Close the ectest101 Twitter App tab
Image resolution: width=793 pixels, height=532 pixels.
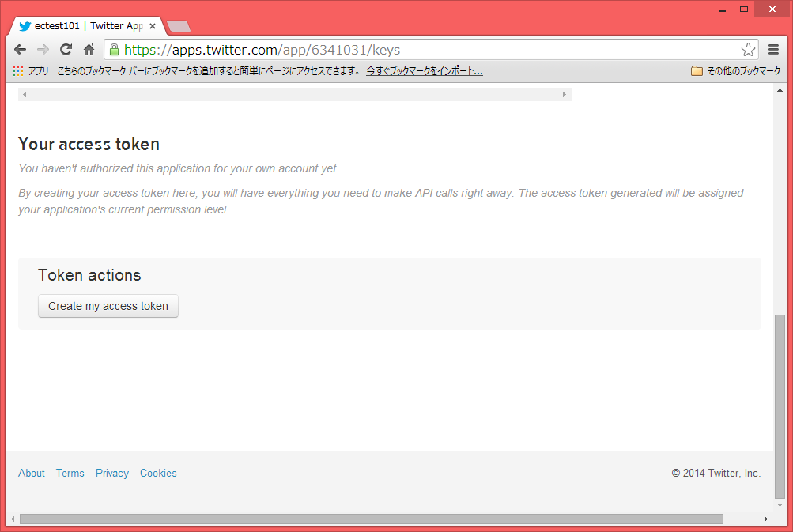click(x=153, y=26)
